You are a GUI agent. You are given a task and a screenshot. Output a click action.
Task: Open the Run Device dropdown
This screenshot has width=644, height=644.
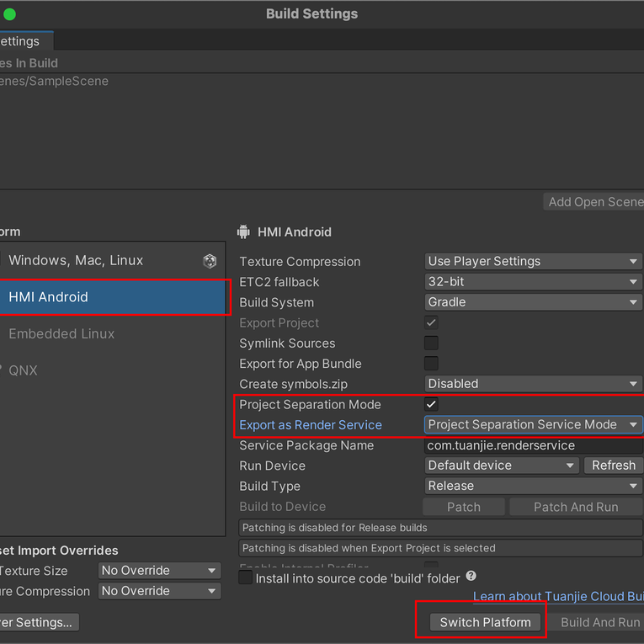coord(502,466)
